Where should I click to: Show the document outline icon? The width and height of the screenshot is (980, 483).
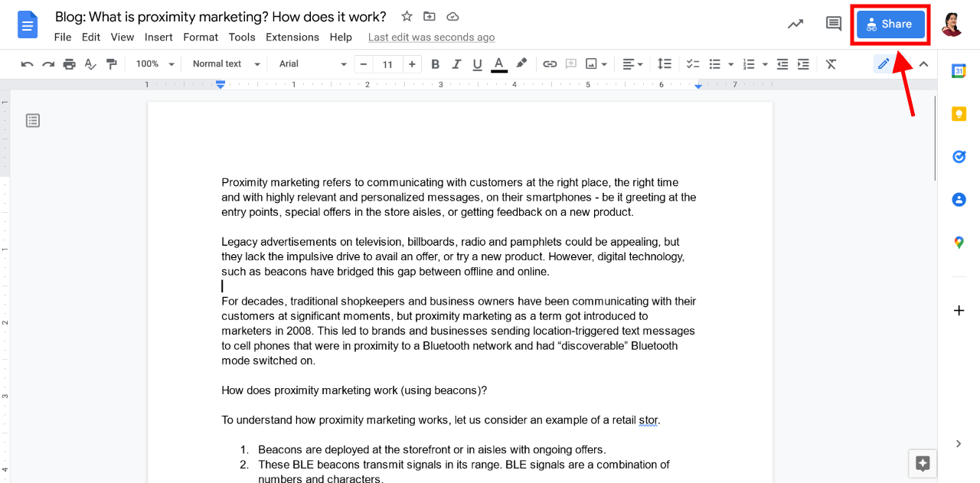[33, 120]
